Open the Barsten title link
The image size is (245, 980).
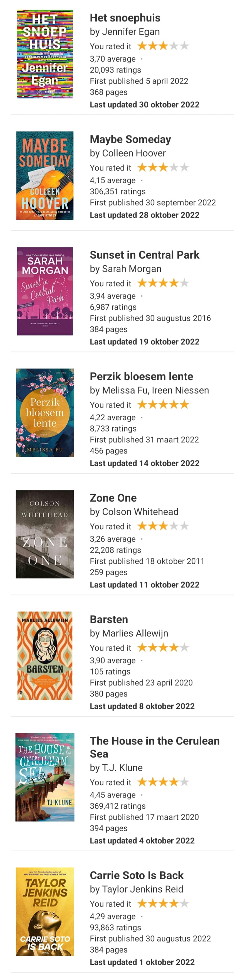[x=109, y=619]
